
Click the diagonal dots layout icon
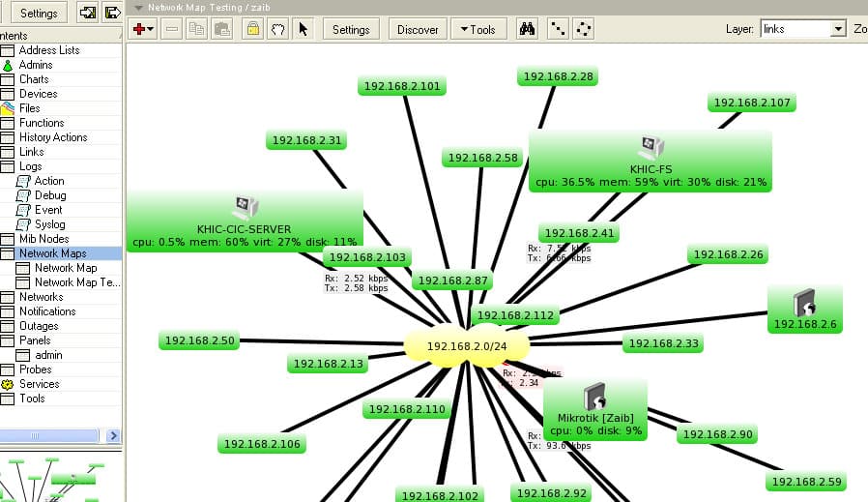click(558, 29)
